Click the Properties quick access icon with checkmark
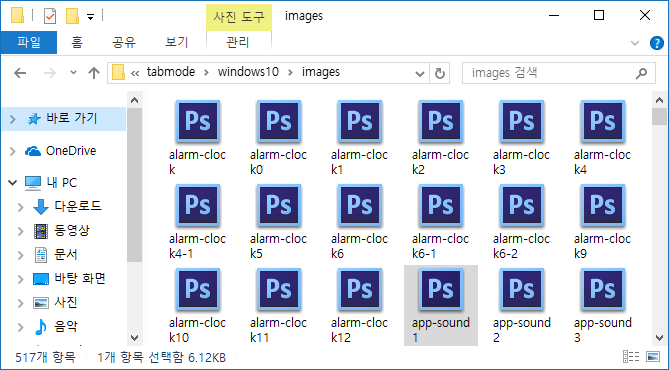The width and height of the screenshot is (669, 370). [x=50, y=16]
